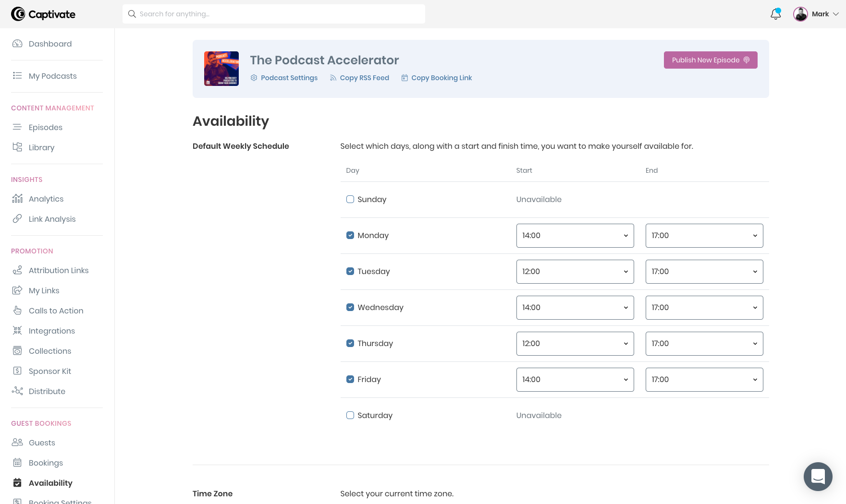Disable availability for Monday
Viewport: 846px width, 504px height.
pos(350,235)
